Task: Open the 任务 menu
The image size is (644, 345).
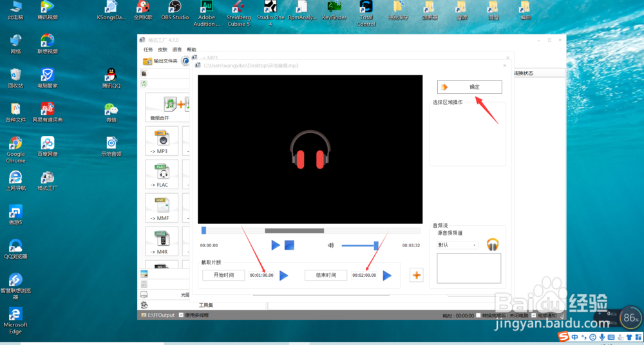Action: tap(148, 50)
